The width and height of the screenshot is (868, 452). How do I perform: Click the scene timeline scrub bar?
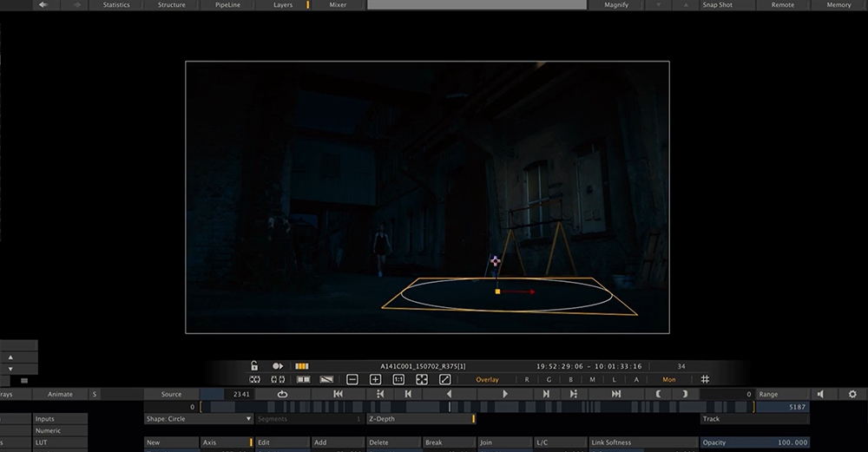click(x=477, y=407)
